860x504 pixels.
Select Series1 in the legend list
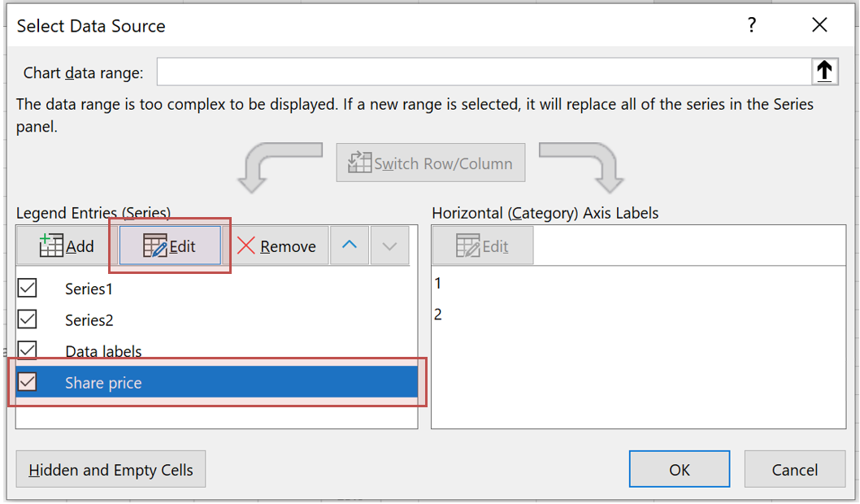[89, 289]
